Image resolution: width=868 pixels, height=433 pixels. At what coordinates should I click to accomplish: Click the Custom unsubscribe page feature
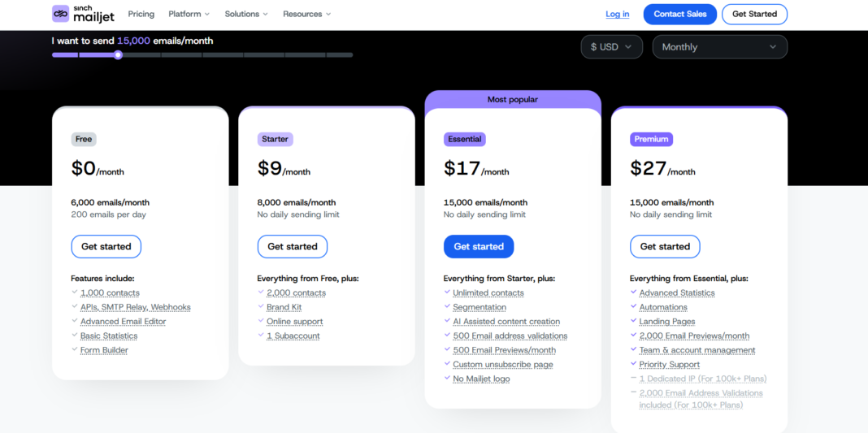[x=502, y=365]
